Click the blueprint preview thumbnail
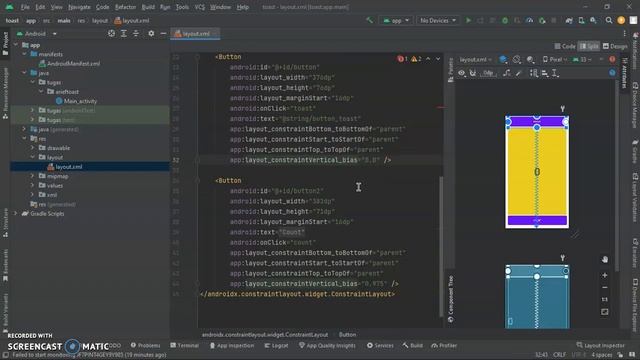Screen dimensions: 640x360 537,297
